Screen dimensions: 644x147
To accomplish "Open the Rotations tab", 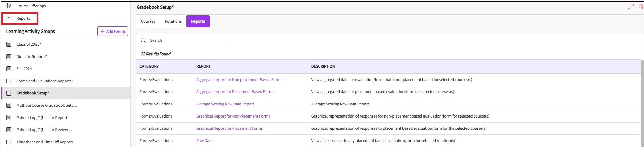I will click(173, 21).
